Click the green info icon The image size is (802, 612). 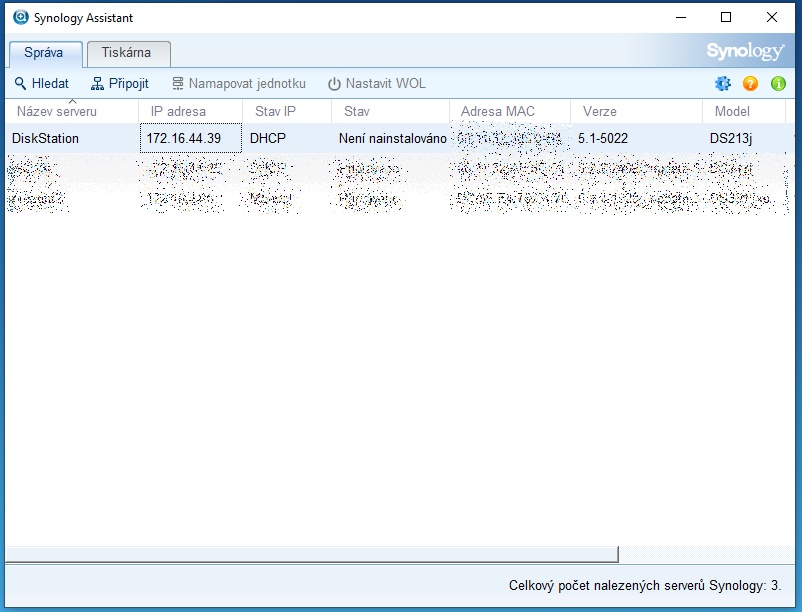coord(777,84)
